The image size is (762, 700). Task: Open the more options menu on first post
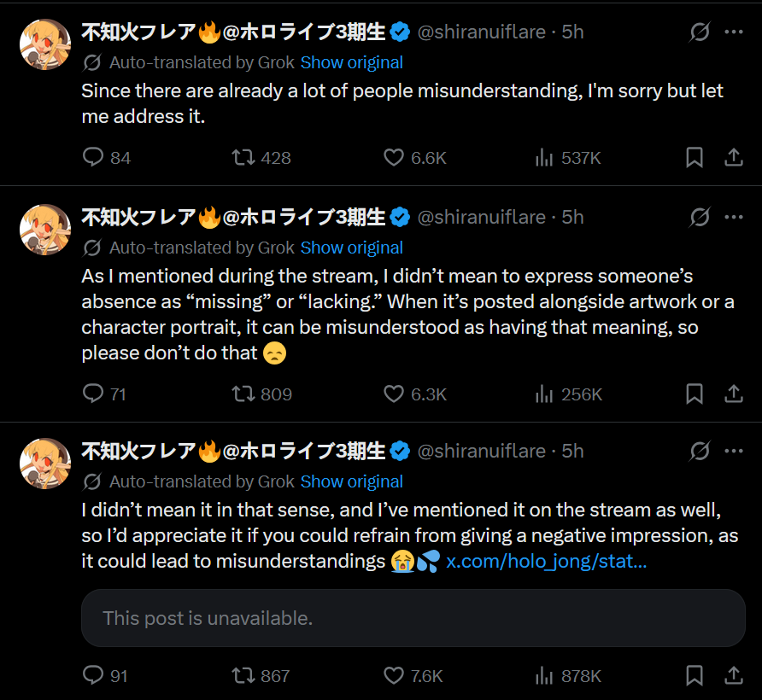[x=733, y=32]
